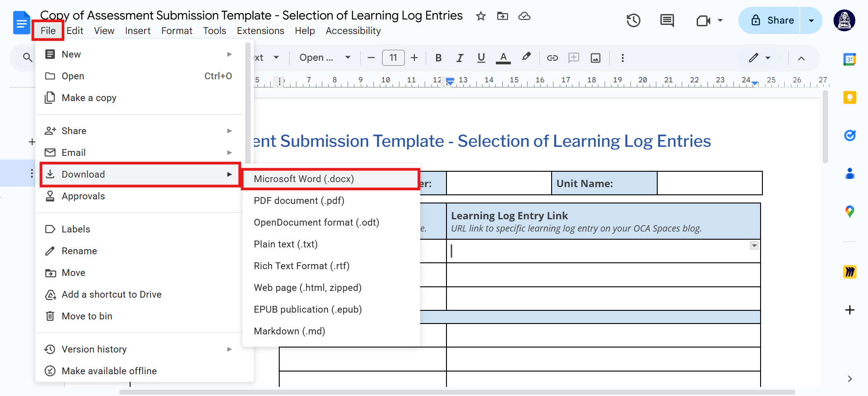The image size is (868, 396).
Task: Open the highlight colour pen
Action: tap(526, 58)
